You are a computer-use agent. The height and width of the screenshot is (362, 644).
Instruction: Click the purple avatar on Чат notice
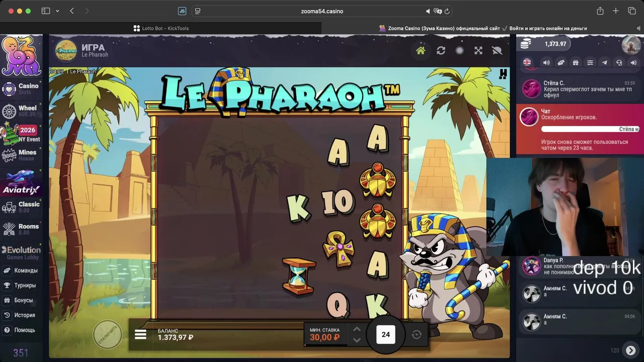529,117
